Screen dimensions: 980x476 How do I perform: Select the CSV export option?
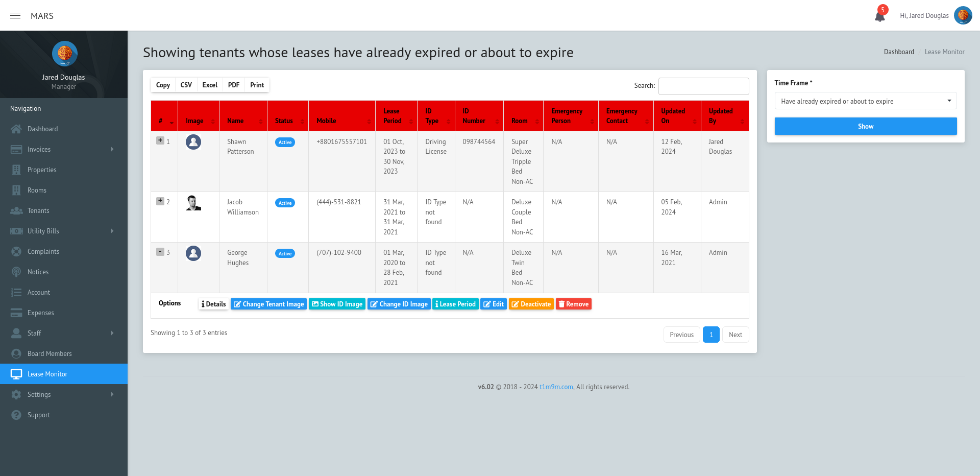tap(186, 85)
